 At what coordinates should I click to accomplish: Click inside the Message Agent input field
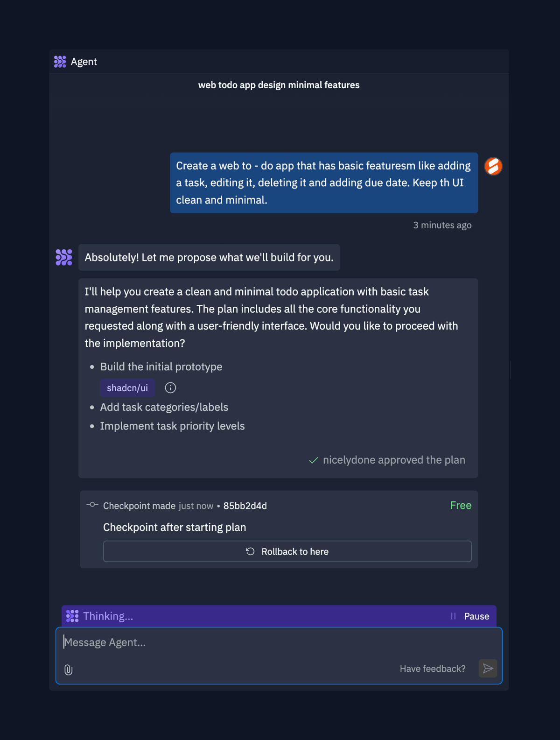(187, 642)
